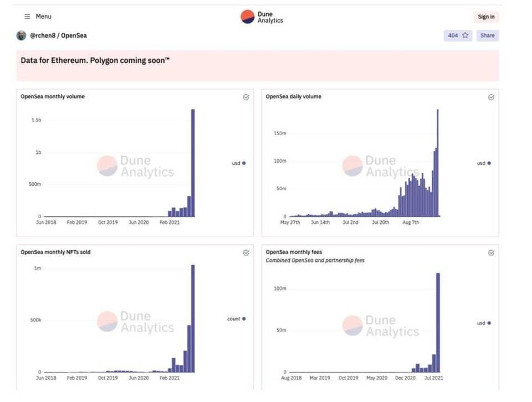Select tallest bar in monthly NFTs sold chart
The width and height of the screenshot is (532, 402).
[193, 318]
